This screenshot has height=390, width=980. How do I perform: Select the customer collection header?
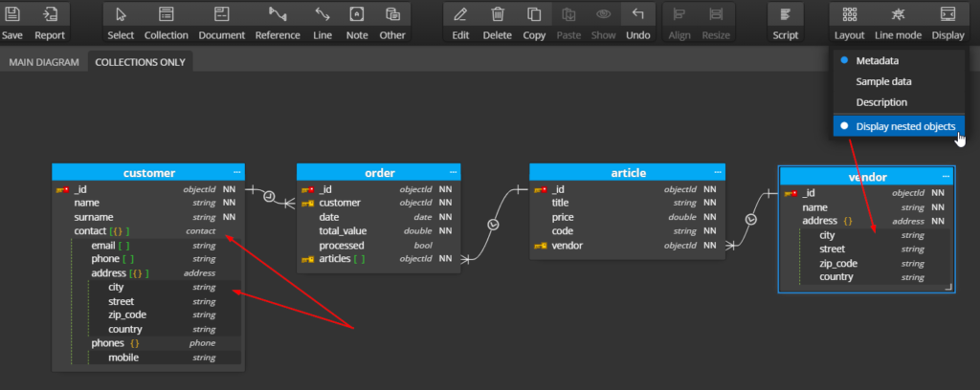(x=148, y=173)
